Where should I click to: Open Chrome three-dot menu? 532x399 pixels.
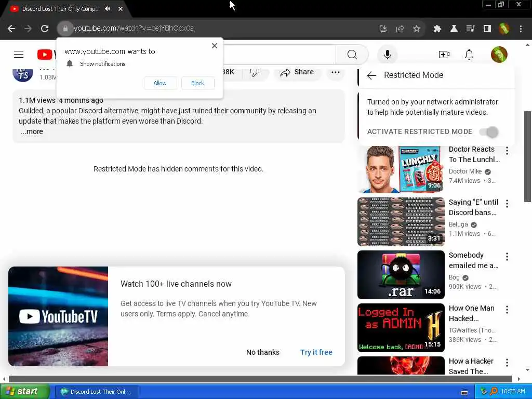click(521, 29)
